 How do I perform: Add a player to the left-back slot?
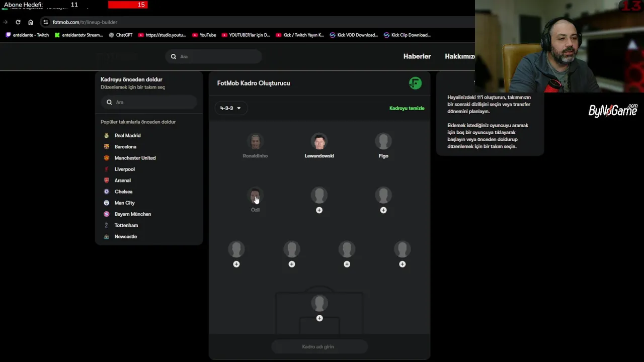pyautogui.click(x=236, y=254)
